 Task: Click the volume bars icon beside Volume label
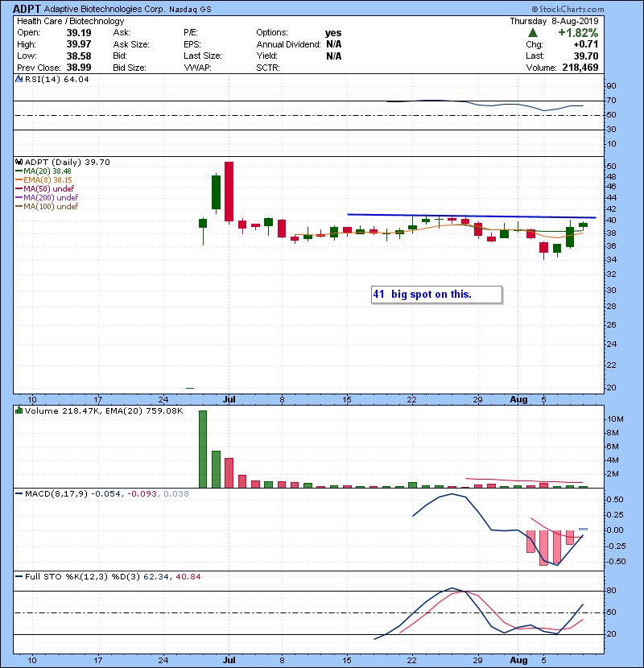19,410
